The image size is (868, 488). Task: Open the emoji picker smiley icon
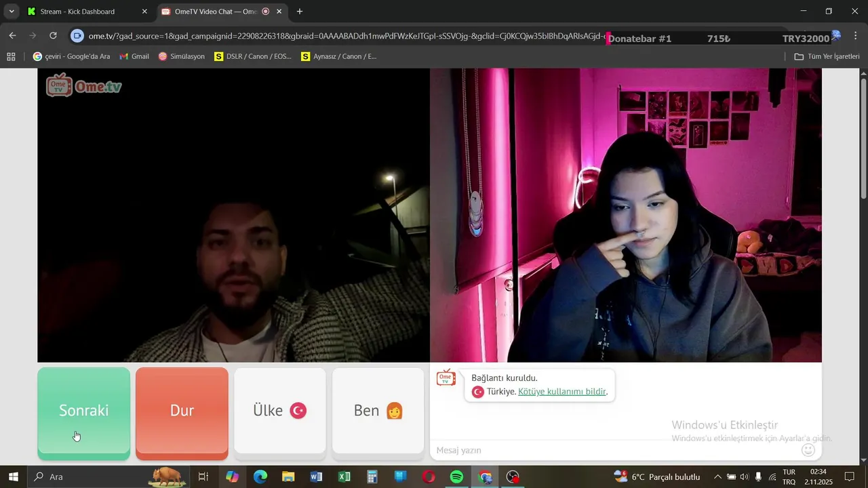click(x=808, y=450)
